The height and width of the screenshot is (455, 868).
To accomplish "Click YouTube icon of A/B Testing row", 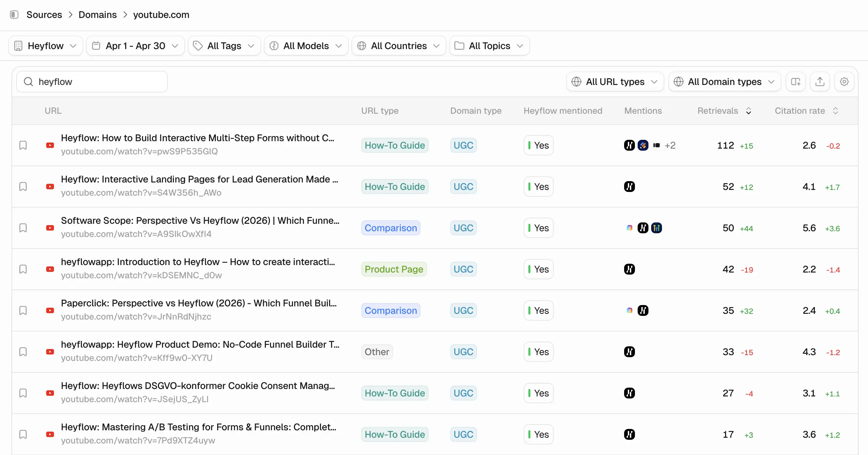I will (50, 434).
